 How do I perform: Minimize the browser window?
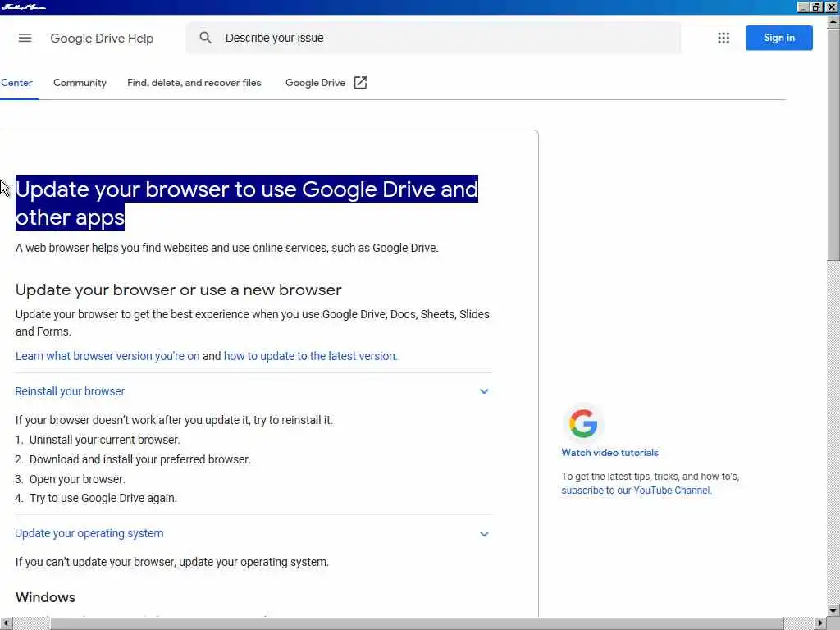[802, 7]
